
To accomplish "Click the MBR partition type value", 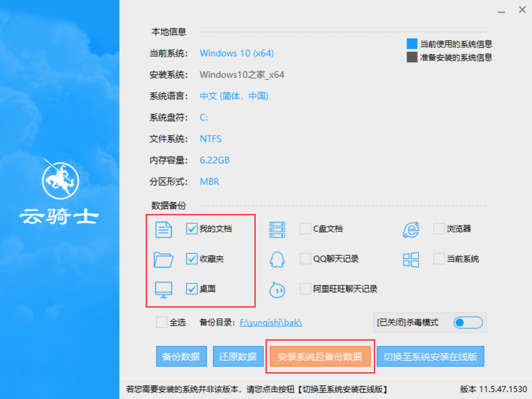I will point(210,182).
